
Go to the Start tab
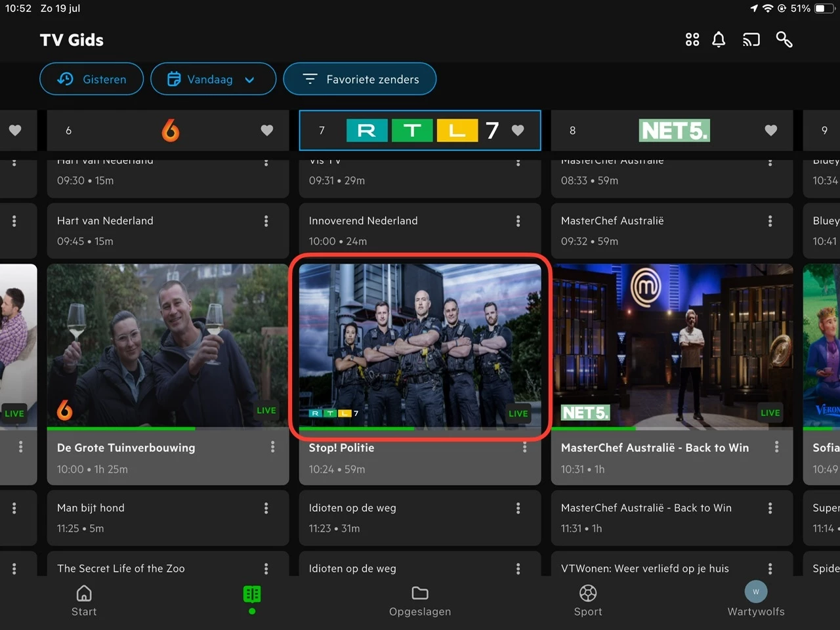pos(84,601)
